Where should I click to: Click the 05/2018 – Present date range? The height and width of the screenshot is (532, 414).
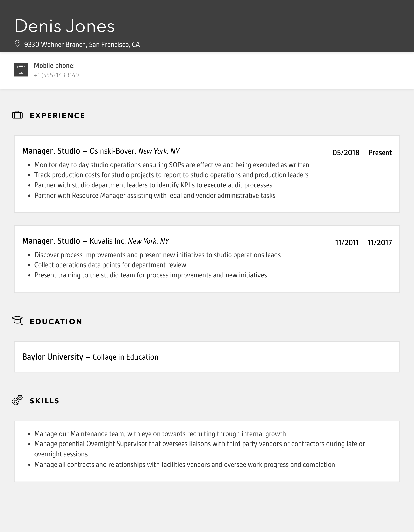[x=362, y=153]
